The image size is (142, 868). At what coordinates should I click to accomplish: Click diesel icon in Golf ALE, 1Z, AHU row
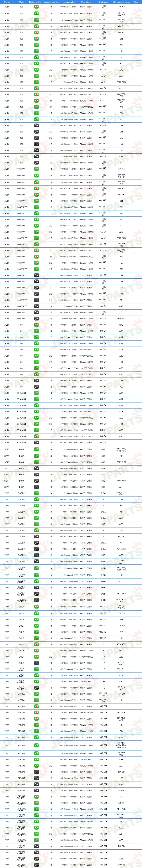pos(36,663)
